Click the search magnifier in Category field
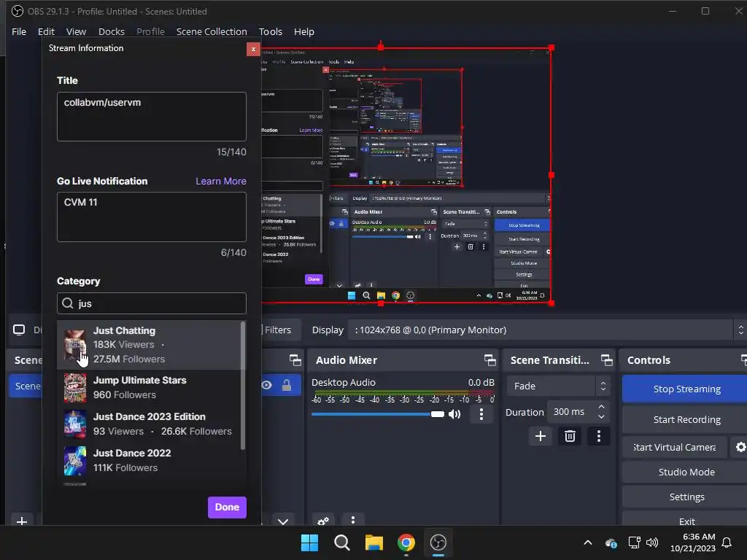The width and height of the screenshot is (747, 560). coord(68,303)
